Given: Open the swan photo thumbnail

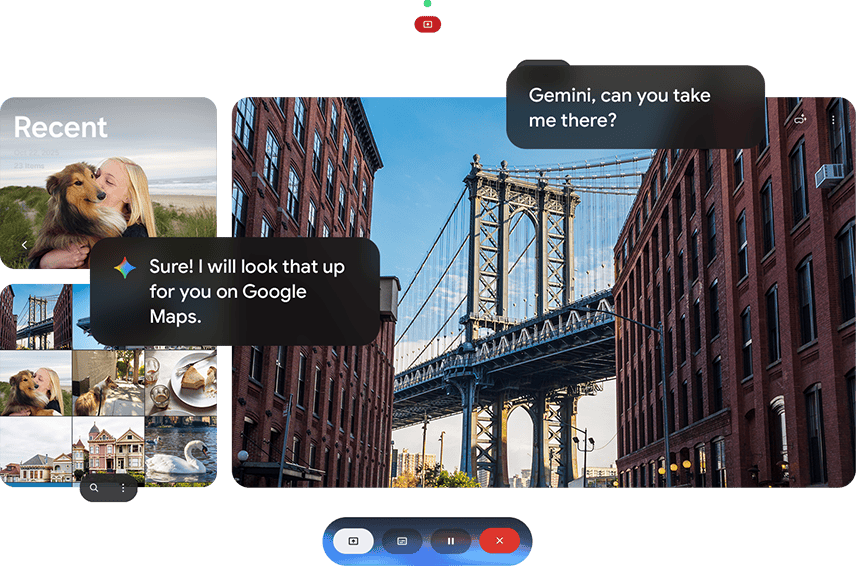Looking at the screenshot, I should click(181, 450).
